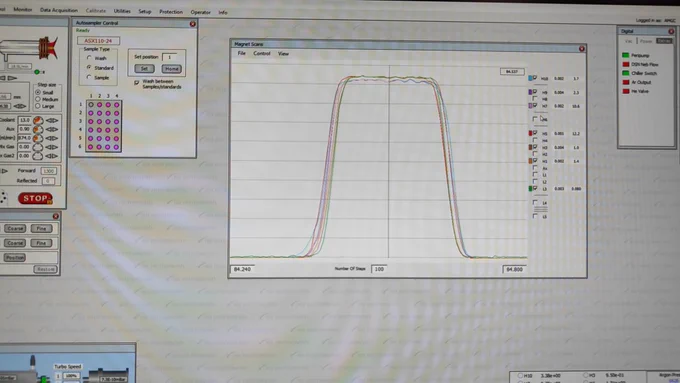
Task: Select autosampler vial row 3 column 2
Action: (x=99, y=121)
